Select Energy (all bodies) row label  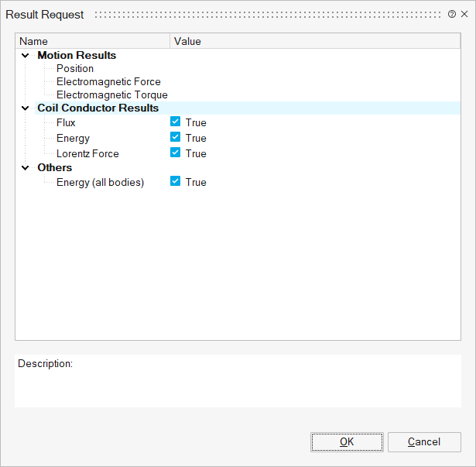(100, 182)
